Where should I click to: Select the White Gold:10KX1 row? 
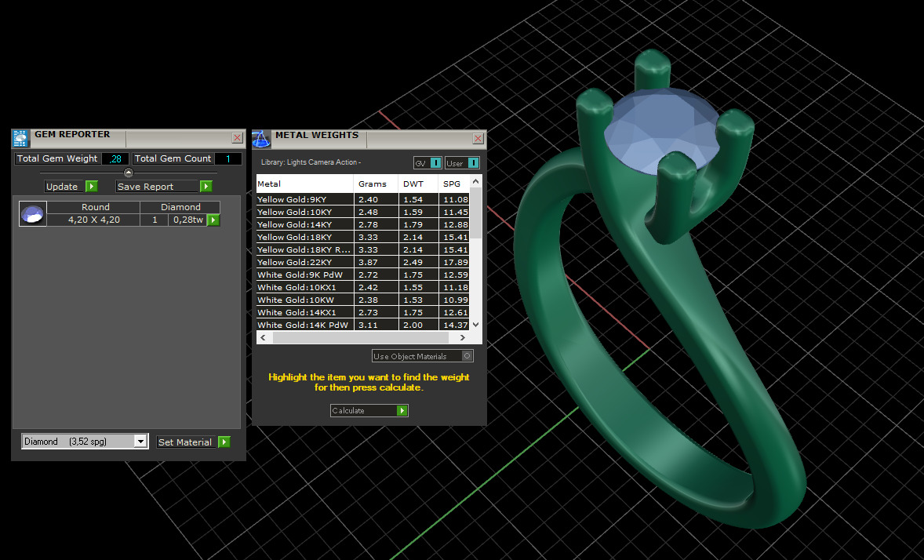point(362,287)
